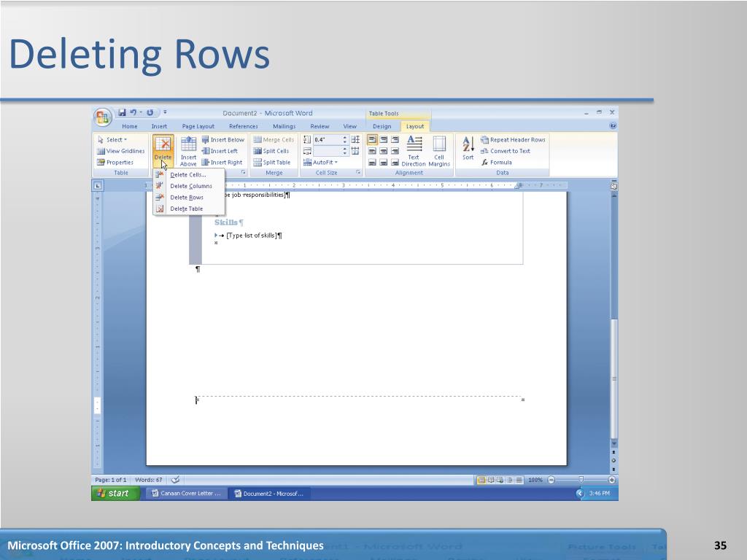Image resolution: width=747 pixels, height=560 pixels.
Task: Select Align Bottom Right alignment icon
Action: point(395,163)
